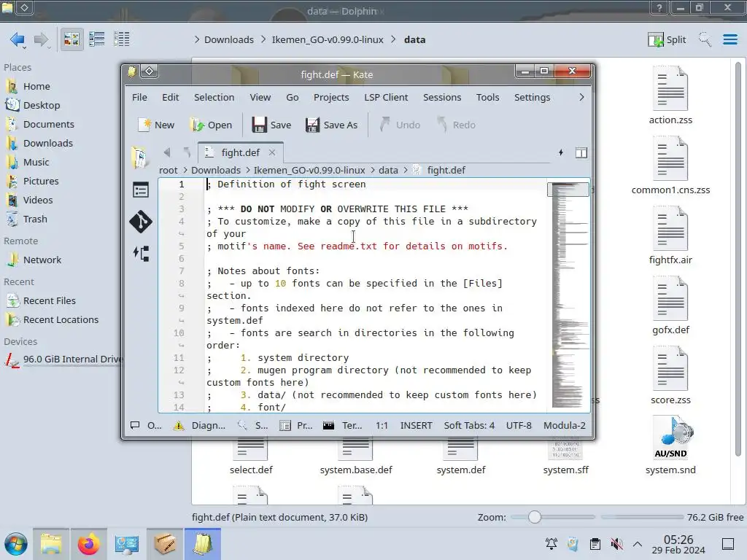Launch Firefox from the taskbar
This screenshot has height=560, width=747.
pyautogui.click(x=88, y=544)
